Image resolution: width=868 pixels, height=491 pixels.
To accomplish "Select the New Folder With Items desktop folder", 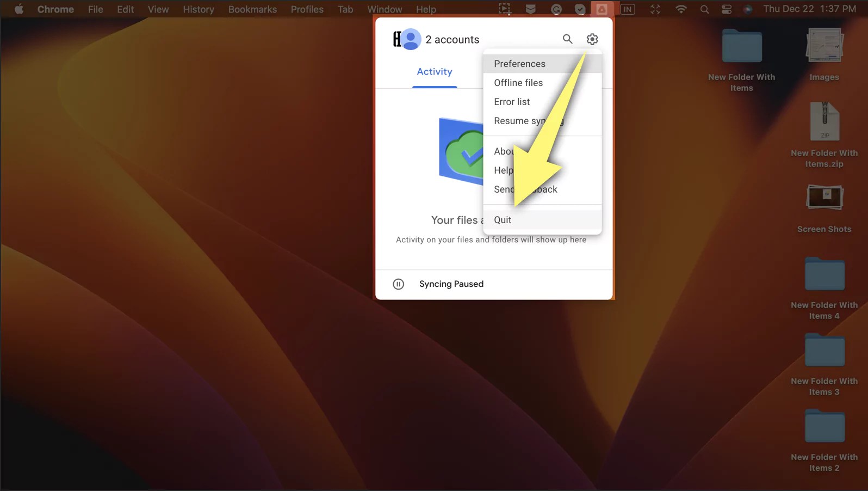I will click(742, 59).
